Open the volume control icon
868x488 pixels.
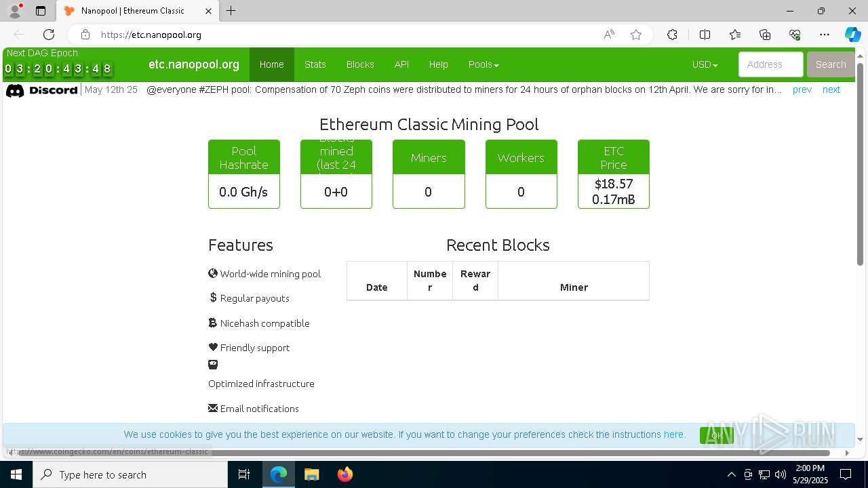781,474
